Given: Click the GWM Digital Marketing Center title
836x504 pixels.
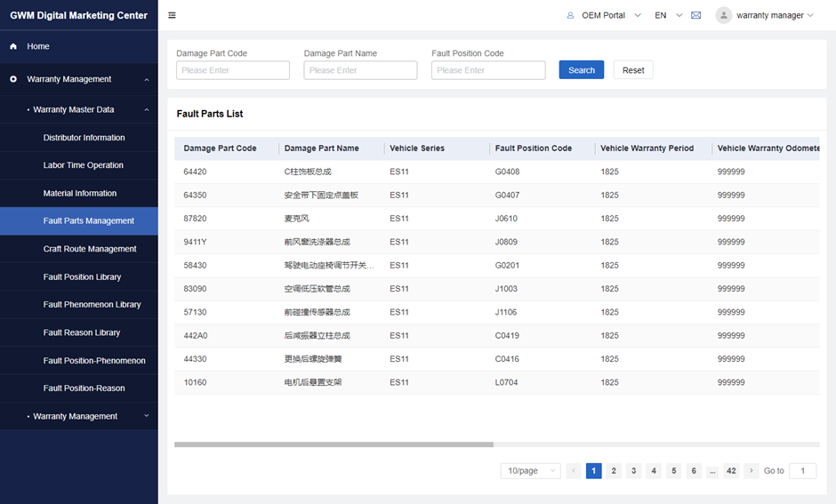Looking at the screenshot, I should (79, 15).
